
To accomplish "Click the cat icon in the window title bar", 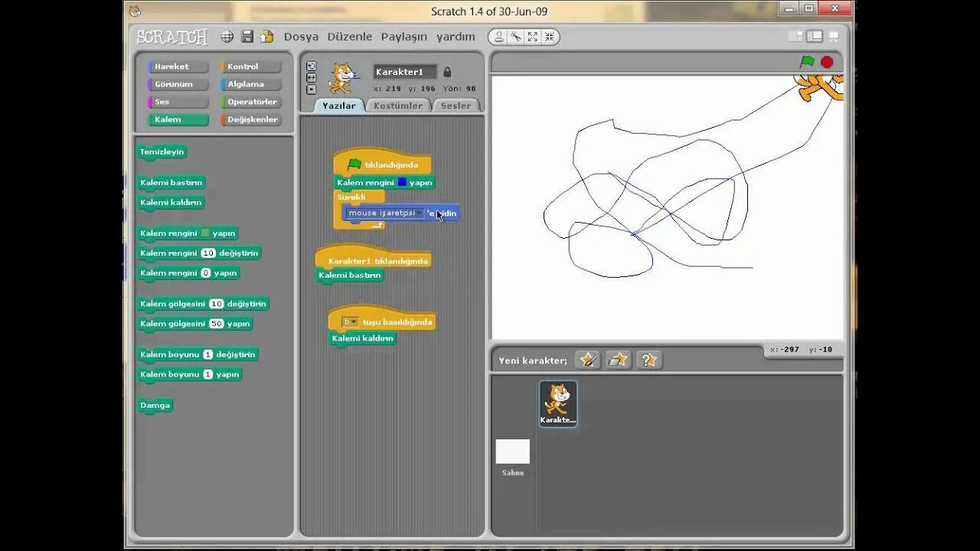I will point(135,11).
